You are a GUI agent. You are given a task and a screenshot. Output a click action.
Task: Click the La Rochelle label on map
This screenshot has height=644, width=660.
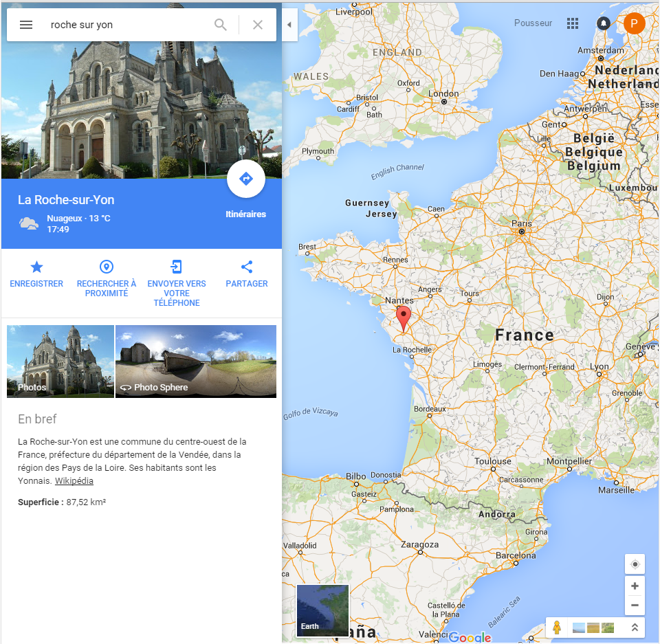412,349
